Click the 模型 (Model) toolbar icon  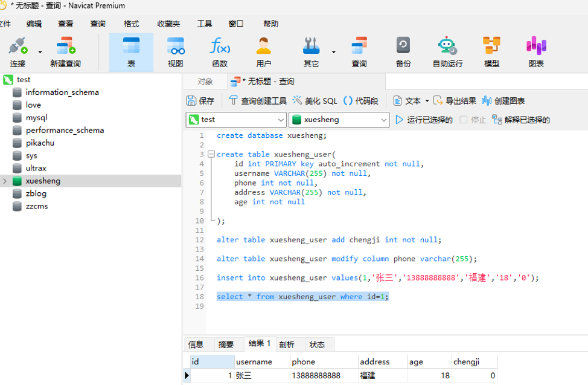coord(491,51)
